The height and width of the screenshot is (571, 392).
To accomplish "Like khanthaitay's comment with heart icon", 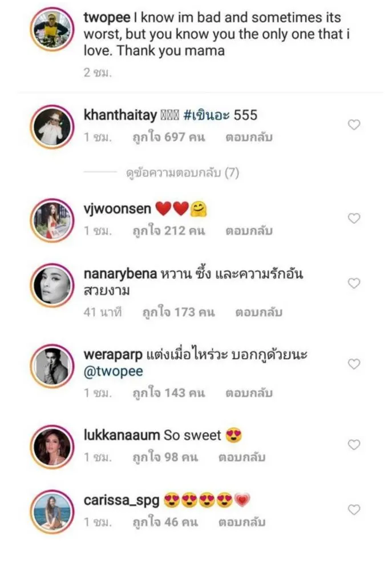I will (x=354, y=125).
